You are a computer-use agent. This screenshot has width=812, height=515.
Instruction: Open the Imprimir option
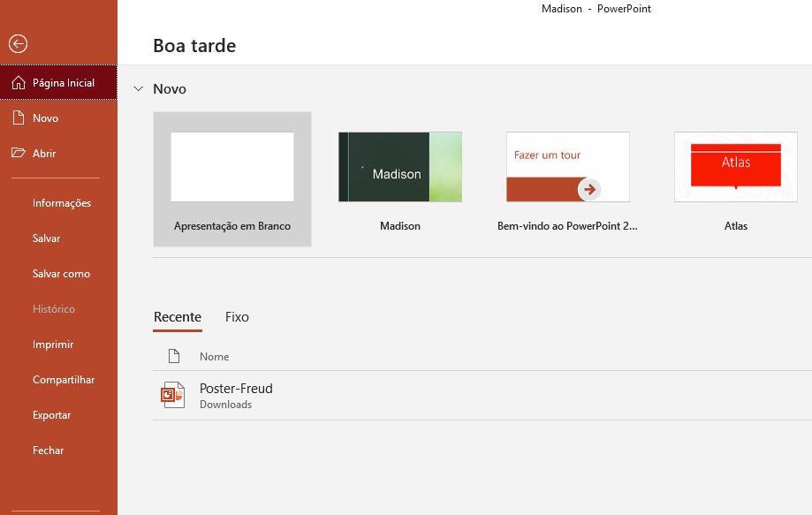pyautogui.click(x=53, y=345)
